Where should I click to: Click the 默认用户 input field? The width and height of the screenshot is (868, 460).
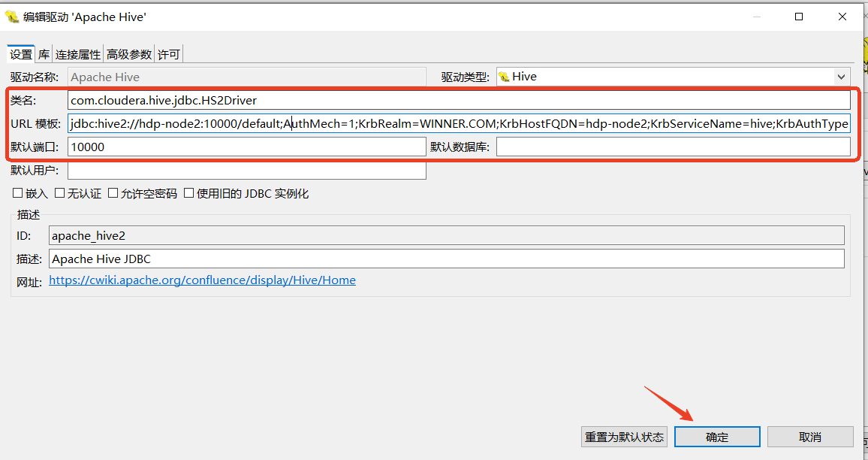(x=247, y=170)
